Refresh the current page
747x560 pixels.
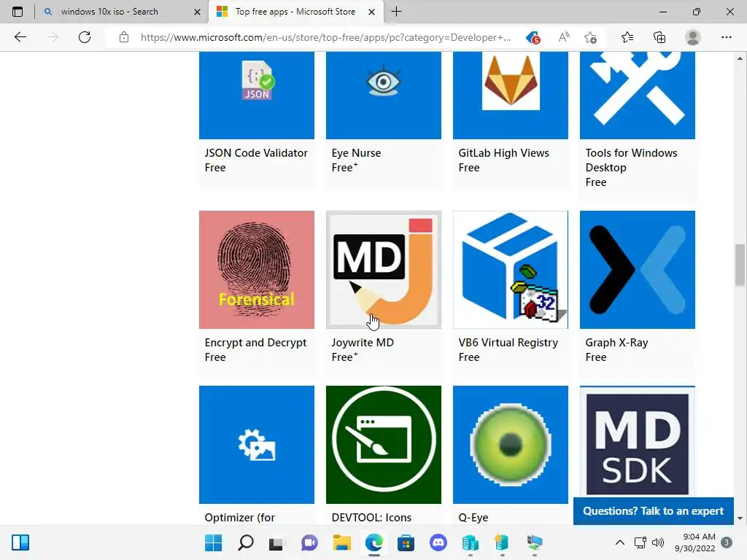85,37
